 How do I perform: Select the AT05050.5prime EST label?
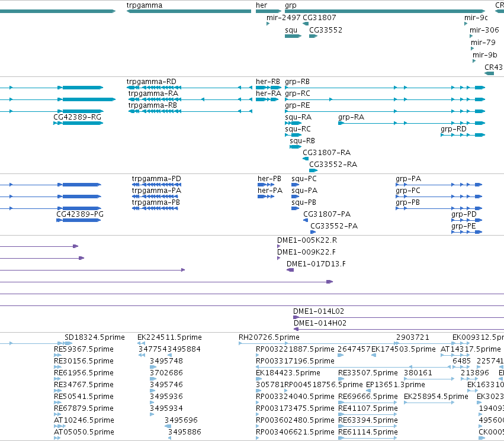pos(84,432)
